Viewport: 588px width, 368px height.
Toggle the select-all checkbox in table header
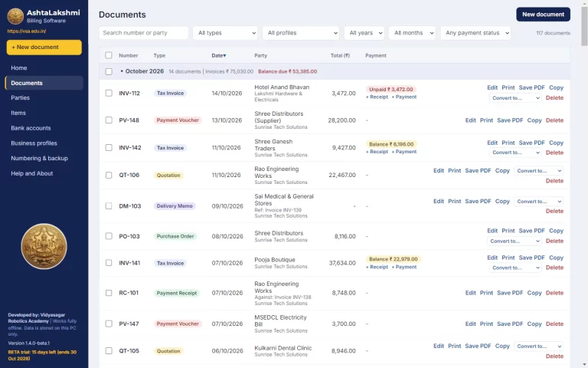[109, 55]
